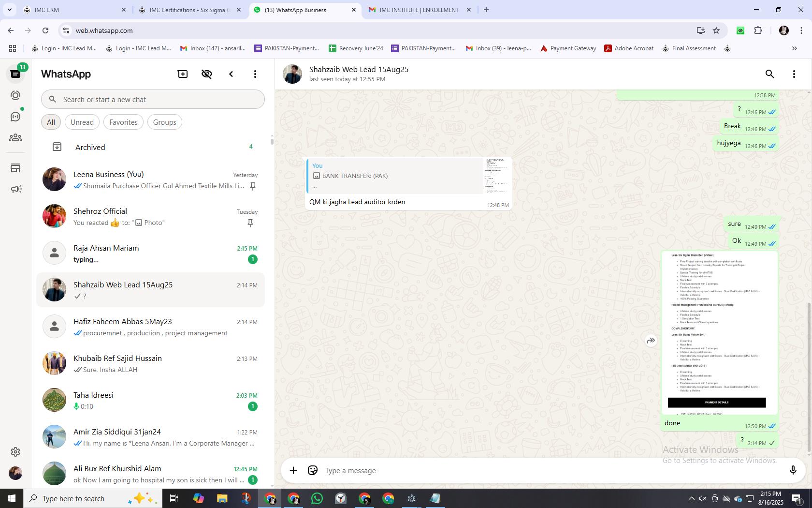Switch to IMC INSTITUTE ENROLLMENT tab
Screen dimensions: 812x508
point(419,10)
